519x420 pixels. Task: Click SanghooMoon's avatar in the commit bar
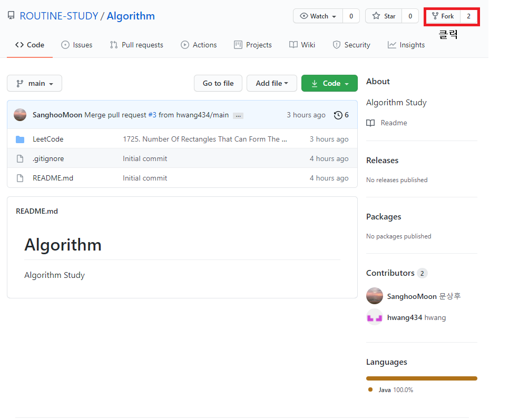20,115
